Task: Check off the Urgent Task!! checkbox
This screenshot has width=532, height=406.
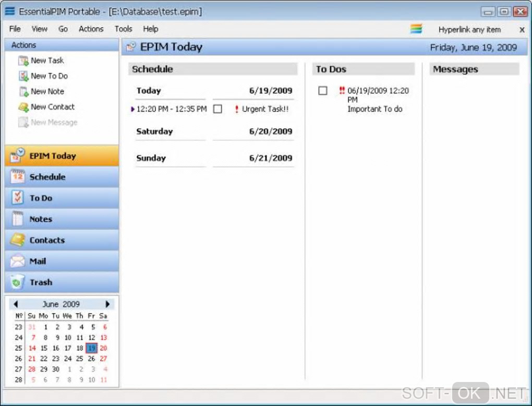Action: click(217, 109)
